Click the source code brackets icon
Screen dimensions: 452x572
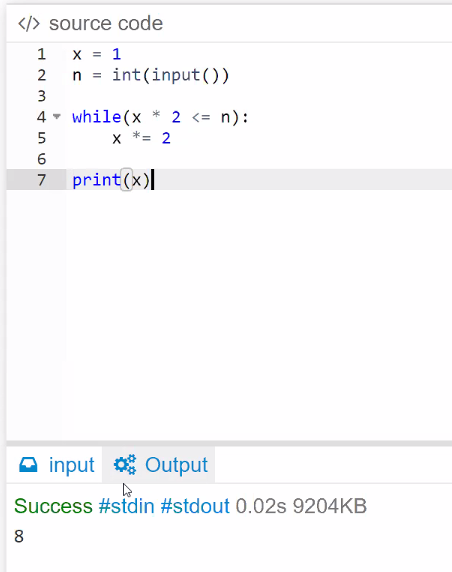pyautogui.click(x=29, y=24)
